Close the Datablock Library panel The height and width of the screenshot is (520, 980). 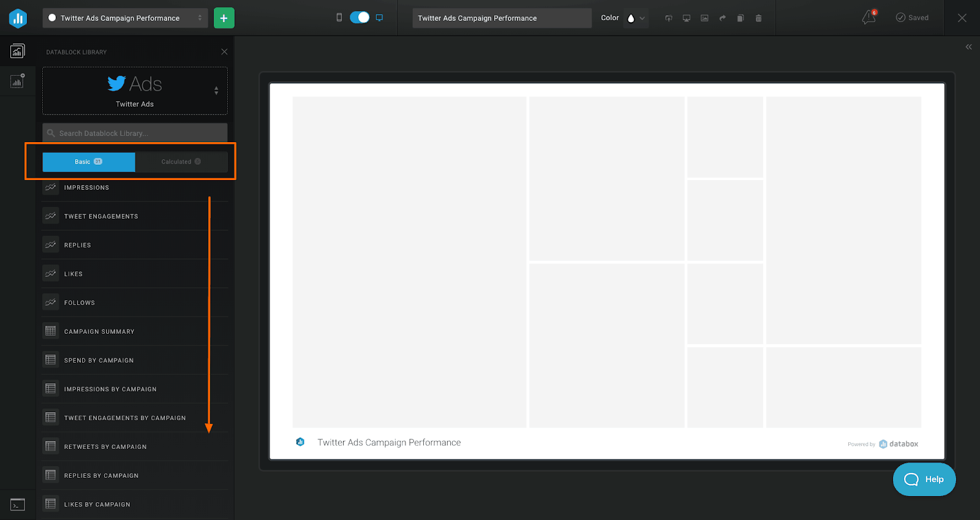pos(224,52)
